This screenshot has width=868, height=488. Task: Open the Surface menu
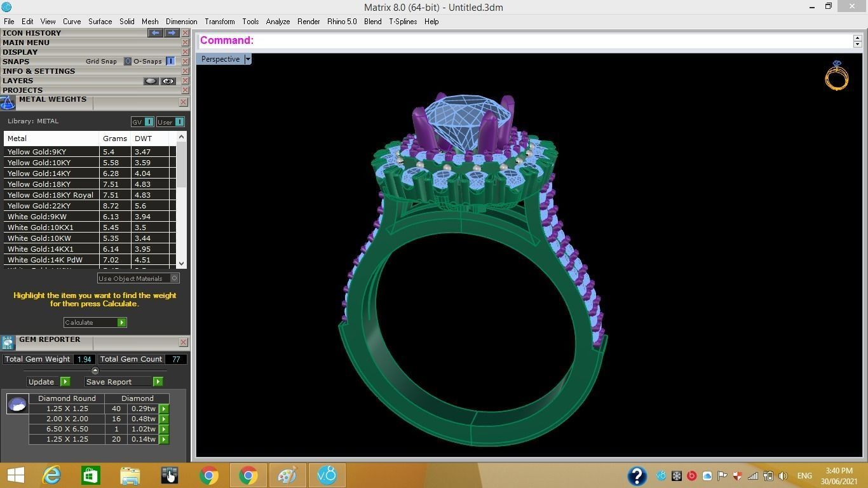click(x=100, y=22)
